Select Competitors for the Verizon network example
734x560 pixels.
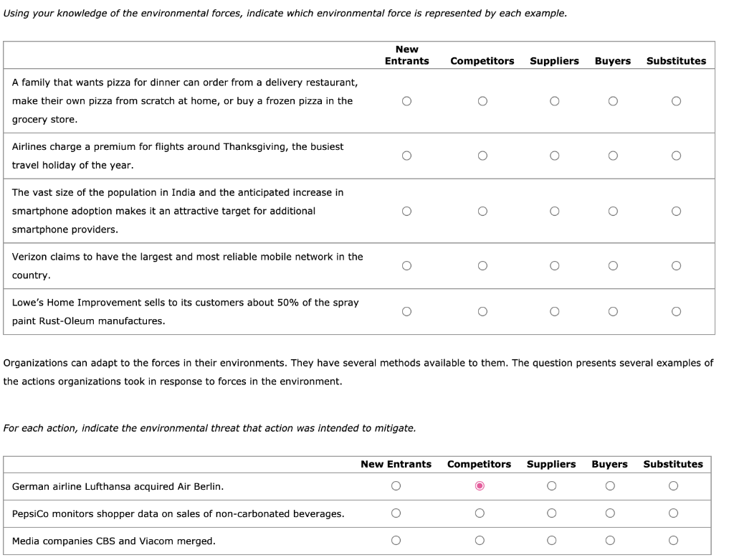click(483, 265)
